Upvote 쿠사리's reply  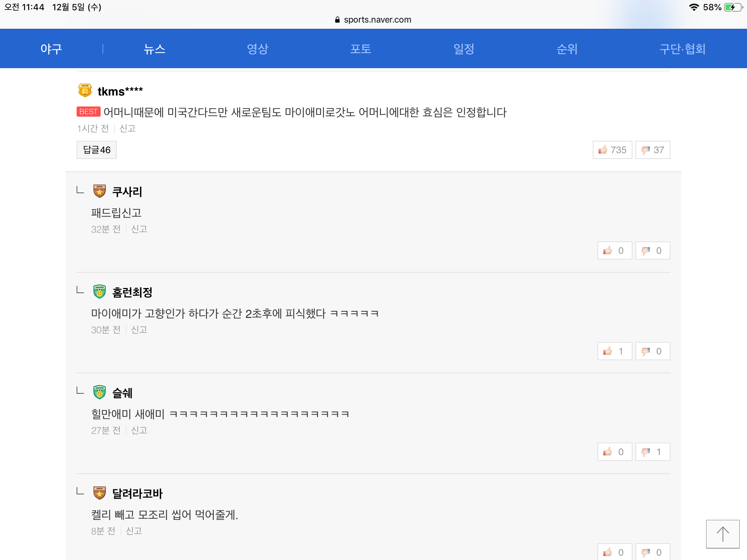click(615, 250)
